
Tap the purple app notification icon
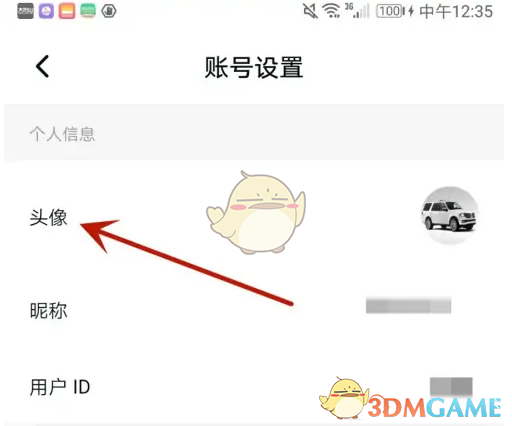[46, 11]
